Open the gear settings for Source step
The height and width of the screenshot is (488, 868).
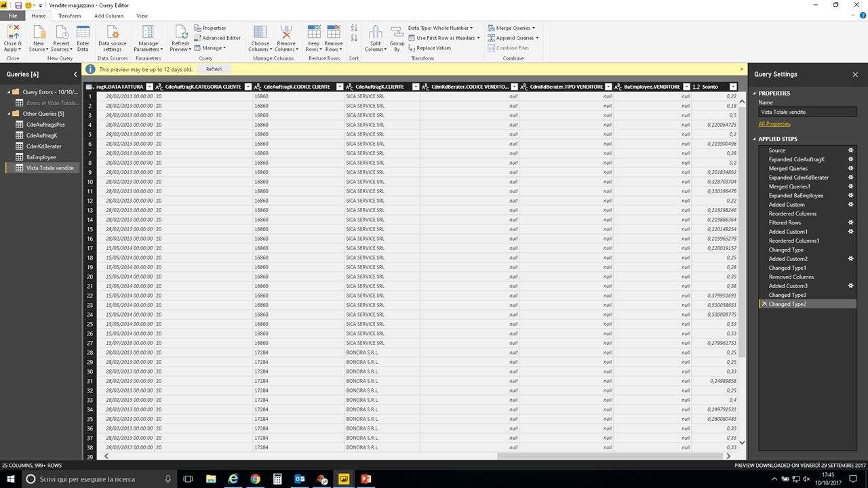pyautogui.click(x=851, y=150)
